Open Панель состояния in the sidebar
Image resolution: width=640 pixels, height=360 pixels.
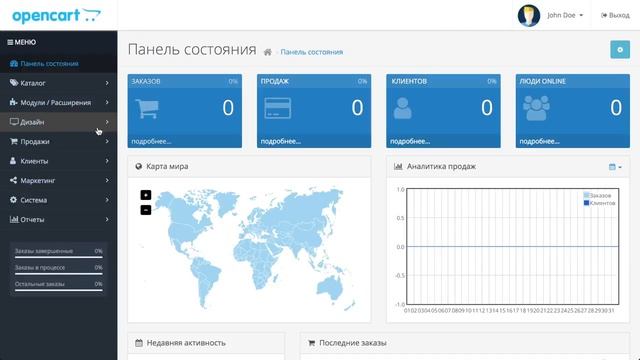click(58, 63)
